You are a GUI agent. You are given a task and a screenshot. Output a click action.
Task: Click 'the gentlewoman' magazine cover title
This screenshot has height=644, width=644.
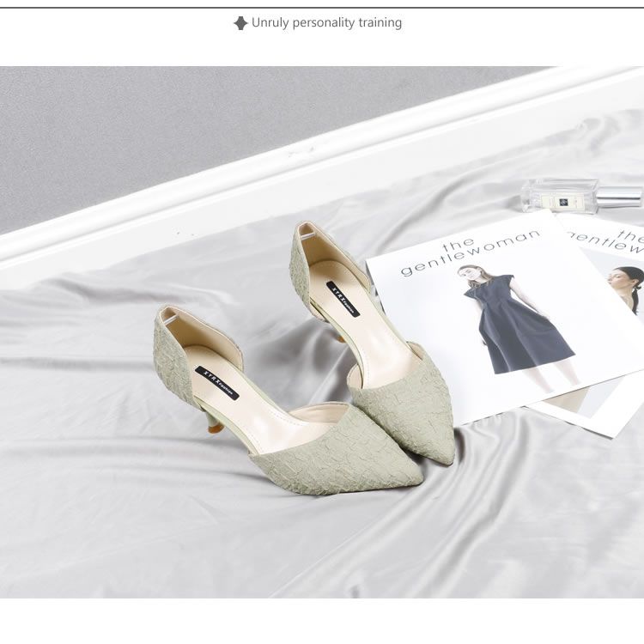470,251
